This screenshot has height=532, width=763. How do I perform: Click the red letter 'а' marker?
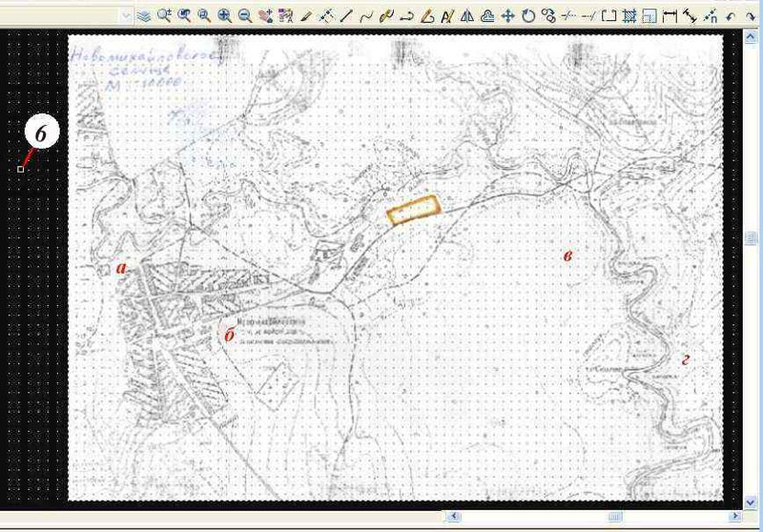[121, 268]
